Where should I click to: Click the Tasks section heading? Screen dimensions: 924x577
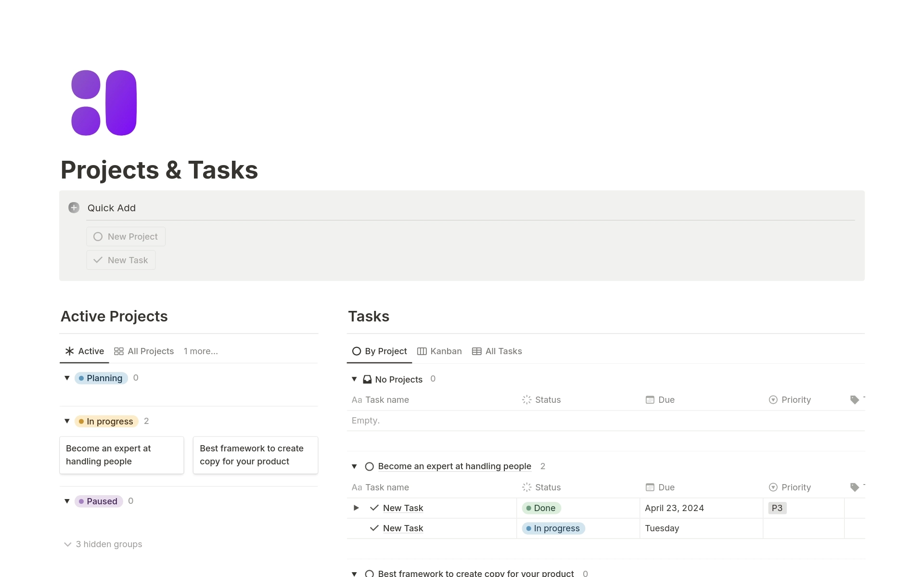[x=369, y=316]
